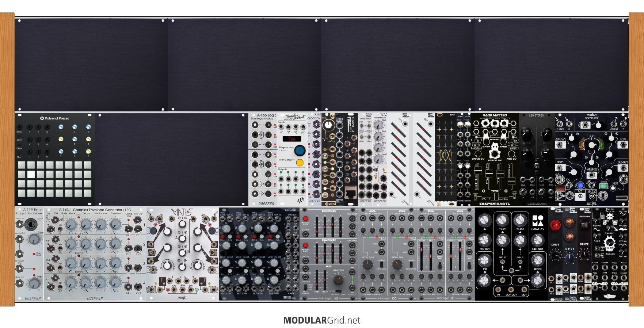
Task: Push Envelope 2 Manual Gate on Behringer 140
Action: [305, 245]
